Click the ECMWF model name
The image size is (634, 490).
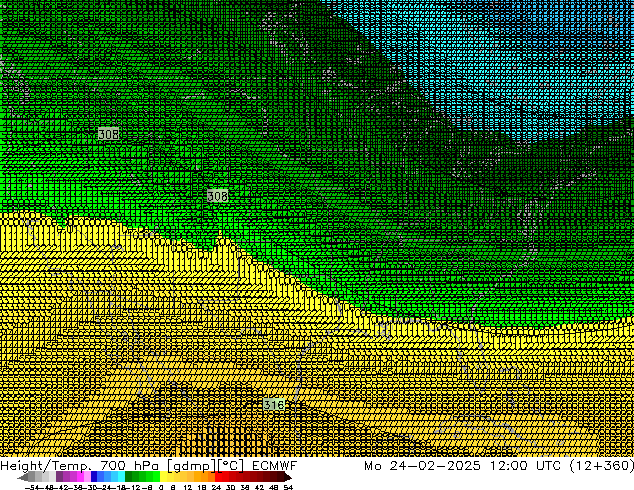pos(275,465)
